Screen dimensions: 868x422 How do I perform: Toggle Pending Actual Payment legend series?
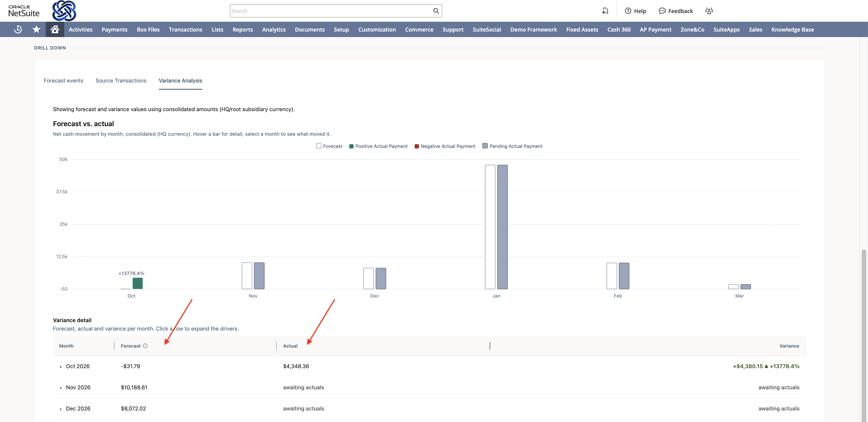coord(512,146)
